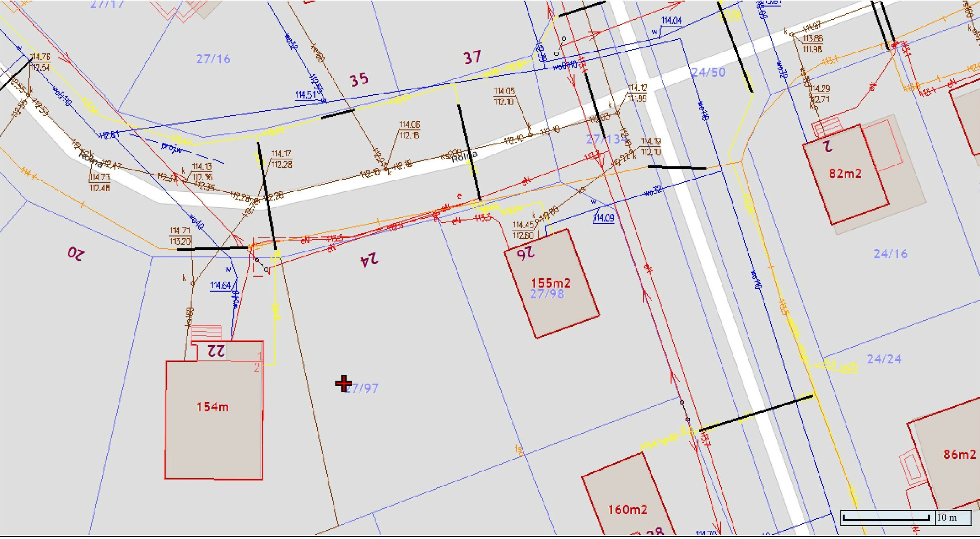Click the address number 35
The width and height of the screenshot is (980, 539).
coord(359,80)
